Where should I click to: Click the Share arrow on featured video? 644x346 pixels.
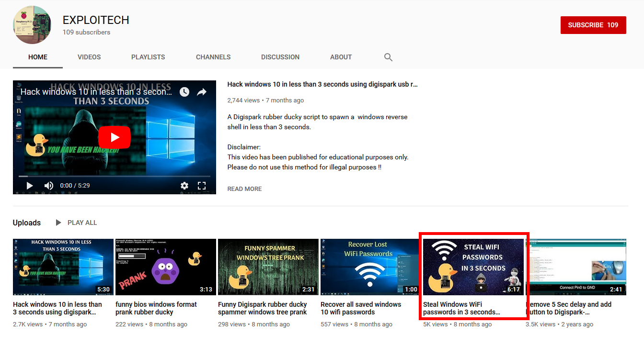pos(202,92)
